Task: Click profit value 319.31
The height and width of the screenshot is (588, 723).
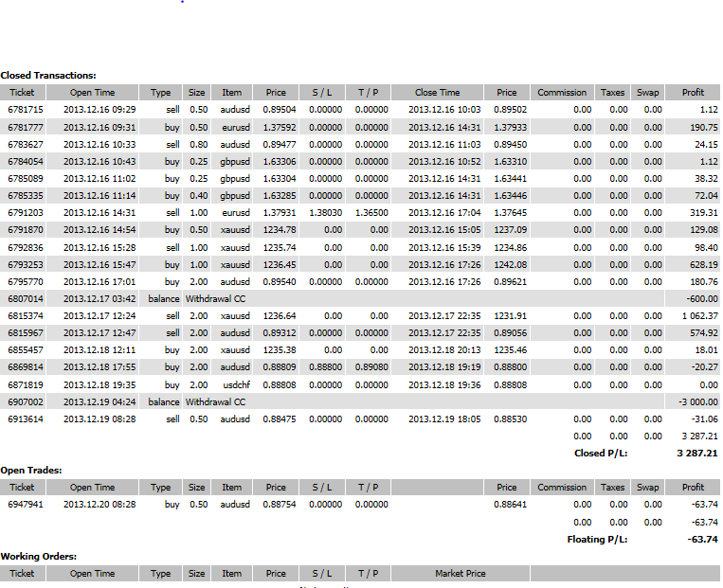Action: click(x=704, y=212)
